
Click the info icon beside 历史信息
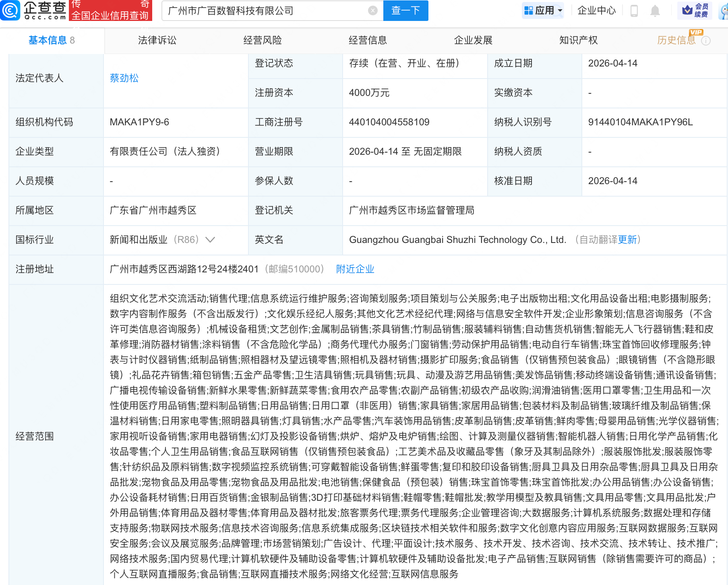pyautogui.click(x=706, y=41)
